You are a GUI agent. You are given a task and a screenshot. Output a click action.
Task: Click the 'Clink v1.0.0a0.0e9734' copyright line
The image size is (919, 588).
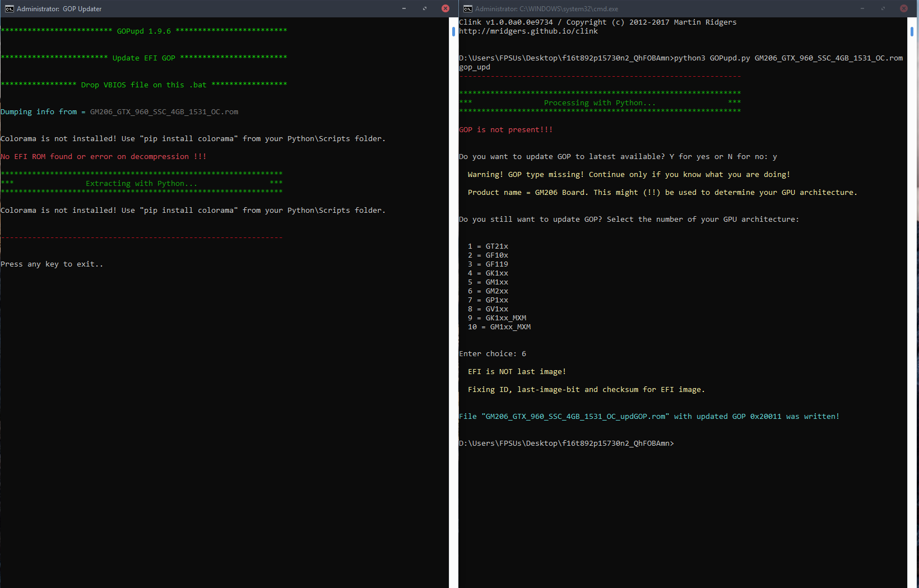pos(598,22)
